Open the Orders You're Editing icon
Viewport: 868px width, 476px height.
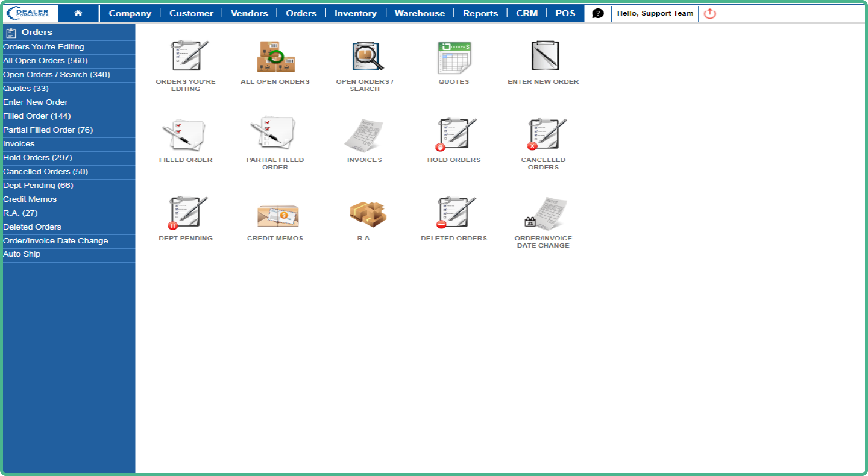pyautogui.click(x=186, y=56)
